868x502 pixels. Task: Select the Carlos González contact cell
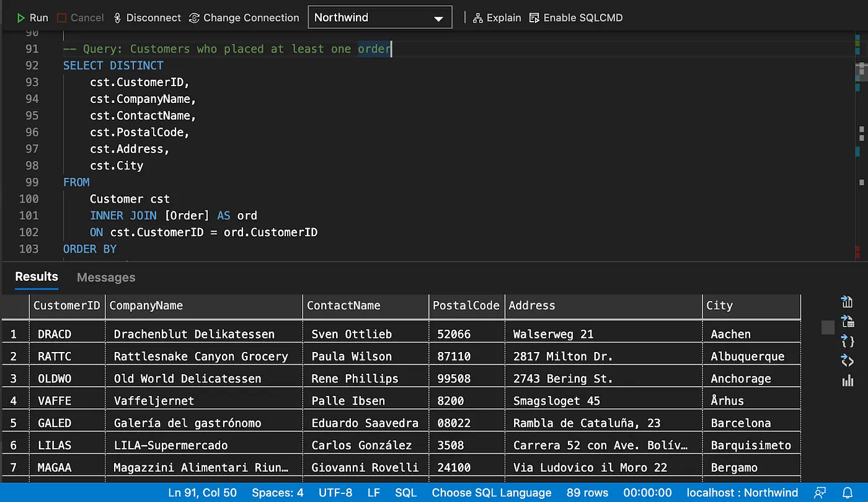(x=366, y=446)
